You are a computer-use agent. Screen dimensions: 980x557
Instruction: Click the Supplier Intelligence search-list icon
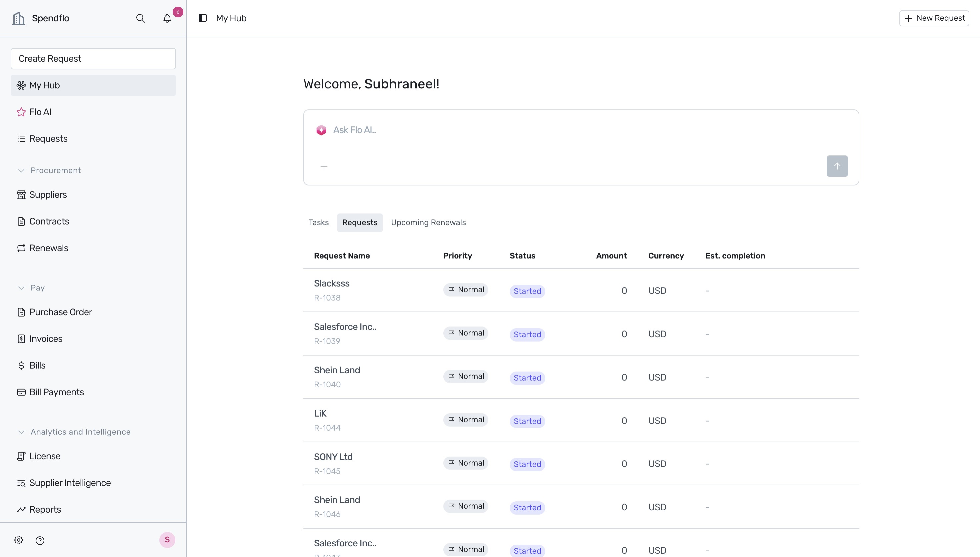(21, 483)
